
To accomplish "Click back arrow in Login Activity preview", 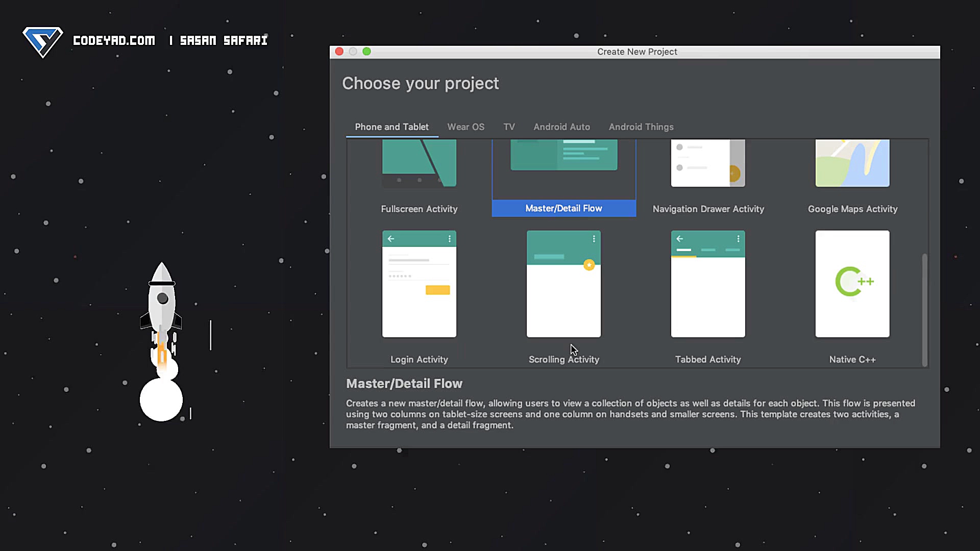I will click(391, 239).
